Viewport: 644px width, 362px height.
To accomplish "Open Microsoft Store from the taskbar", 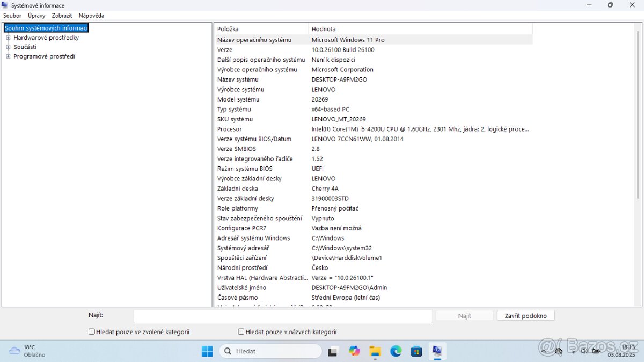I will tap(416, 351).
